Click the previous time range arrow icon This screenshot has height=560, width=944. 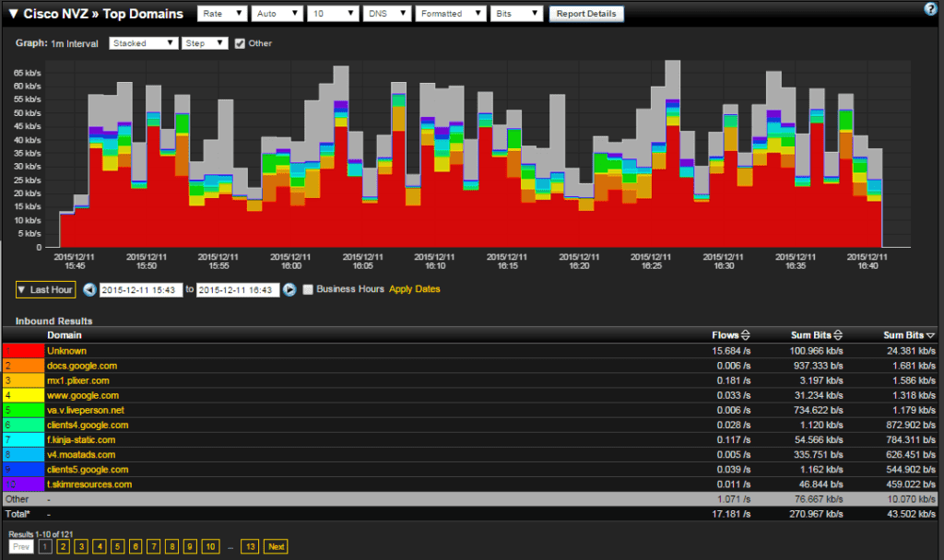(x=89, y=289)
